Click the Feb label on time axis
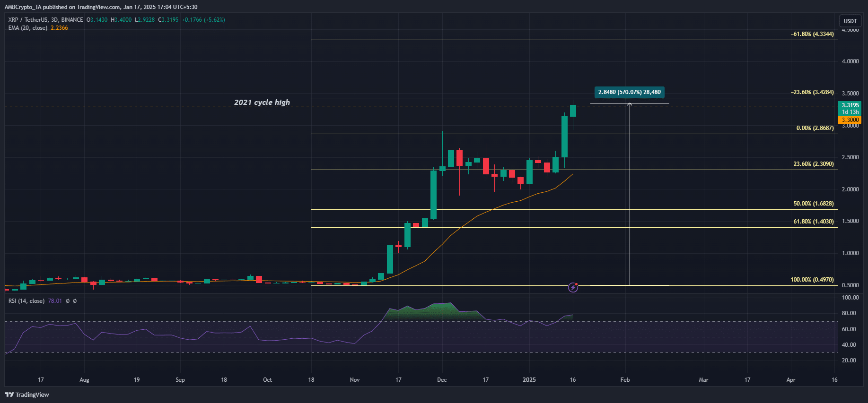868x403 pixels. click(625, 380)
